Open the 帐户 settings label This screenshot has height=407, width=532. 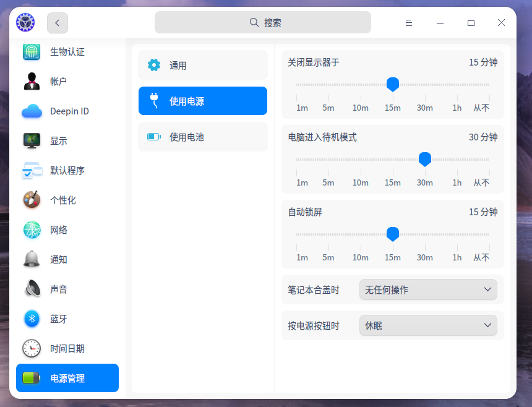click(58, 82)
